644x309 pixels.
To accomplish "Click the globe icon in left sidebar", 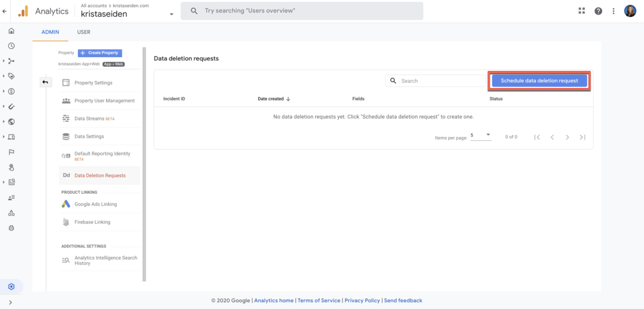I will tap(11, 122).
